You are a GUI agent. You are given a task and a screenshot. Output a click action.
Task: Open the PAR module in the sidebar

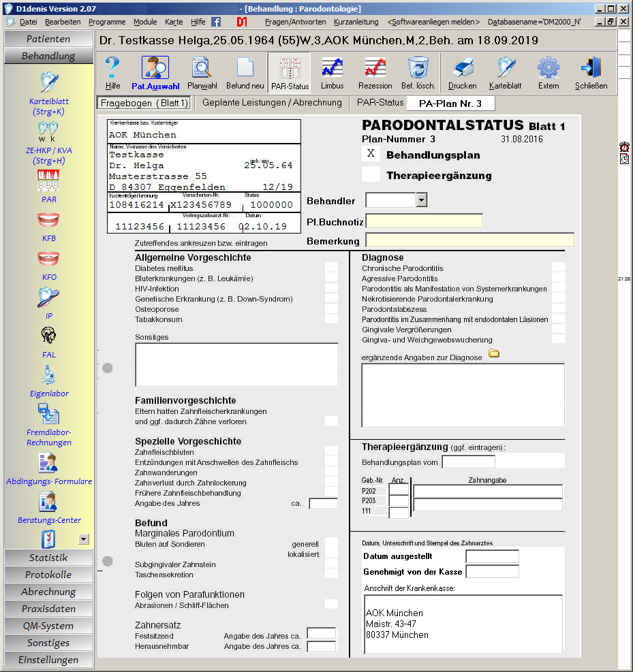[x=49, y=187]
